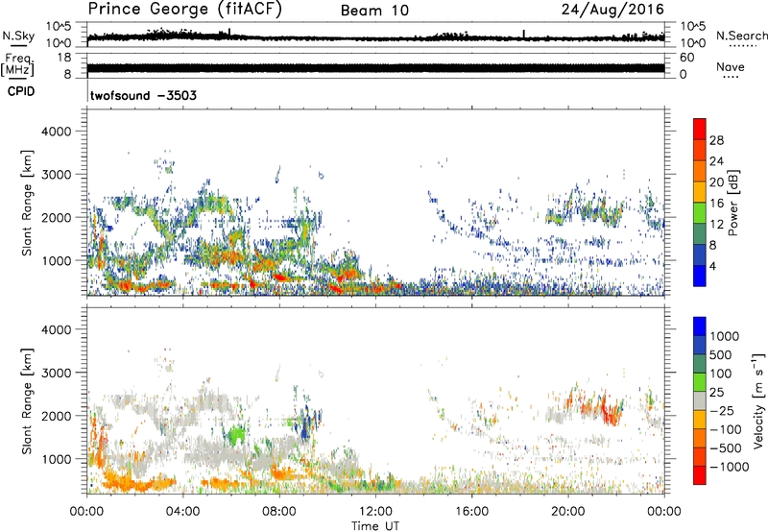
Task: Click the 'CPID' label
Action: 20,91
